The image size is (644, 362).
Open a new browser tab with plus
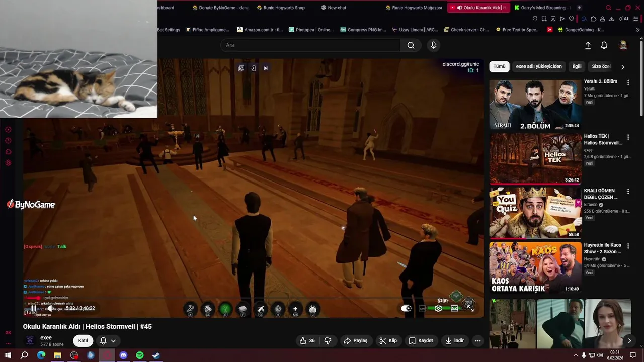click(x=579, y=8)
